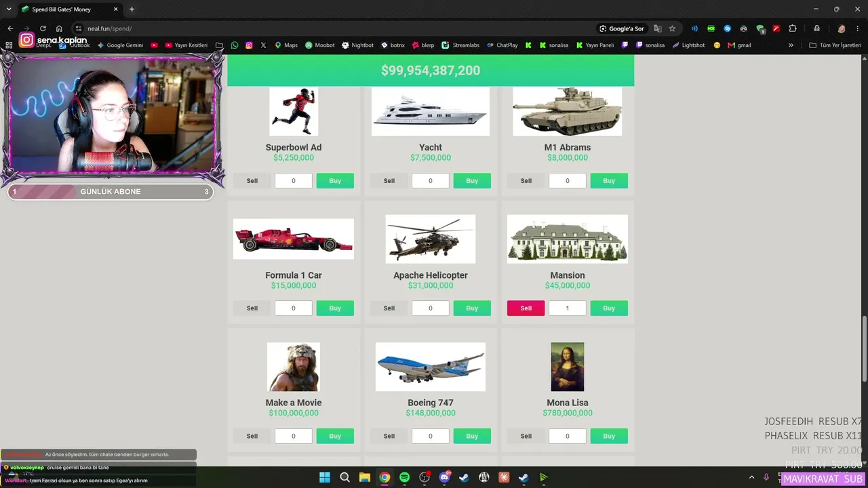Open the browser home page icon
868x488 pixels.
pos(59,28)
